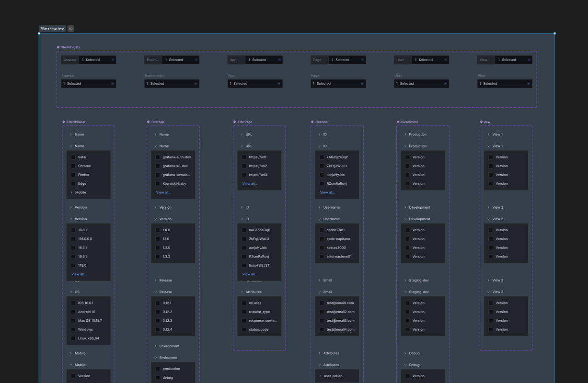Check the kostas3000 checkbox
588x383 pixels.
click(322, 248)
